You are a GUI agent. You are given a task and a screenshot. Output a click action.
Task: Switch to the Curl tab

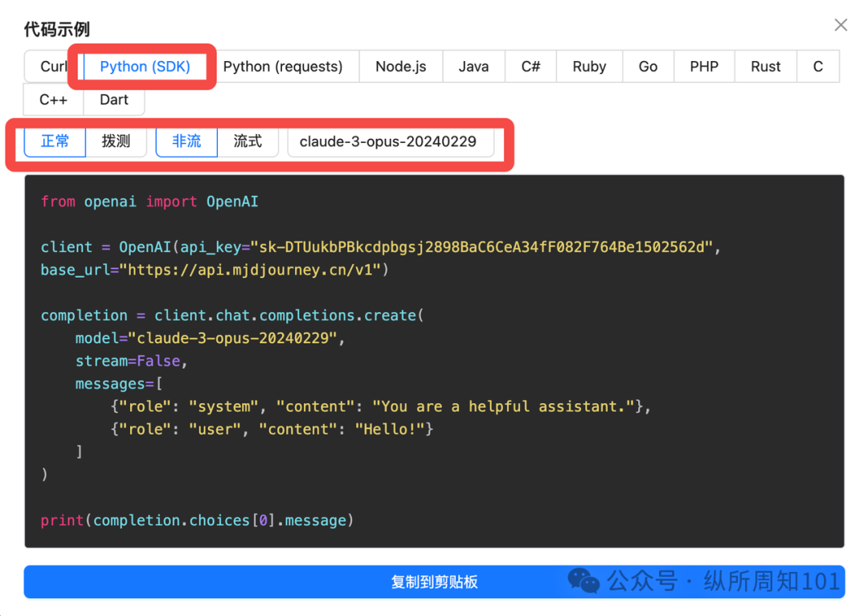[53, 67]
